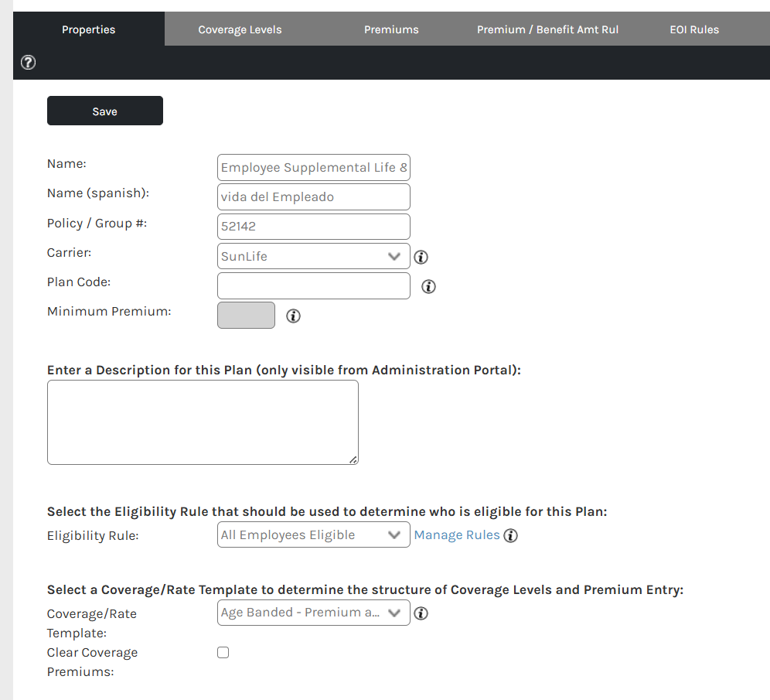Switch to the EOI Rules tab

[x=694, y=29]
